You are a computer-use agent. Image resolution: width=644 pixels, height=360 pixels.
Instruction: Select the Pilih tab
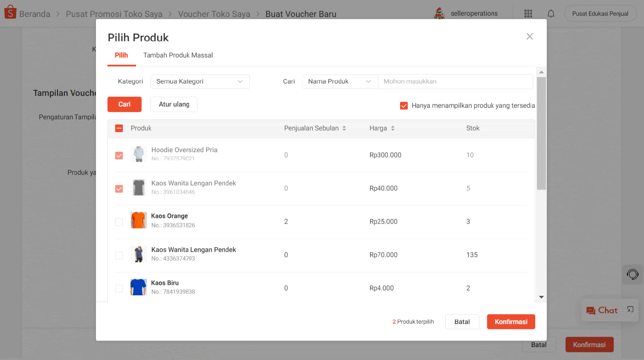tap(121, 55)
